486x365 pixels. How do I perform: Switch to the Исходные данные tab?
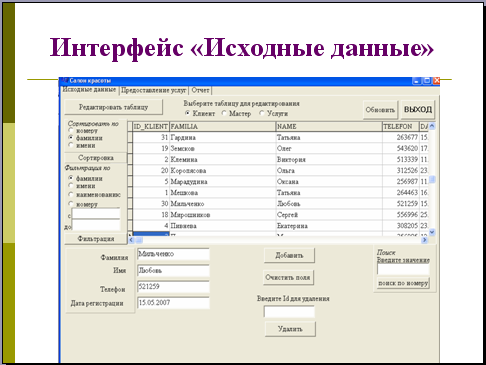[89, 90]
